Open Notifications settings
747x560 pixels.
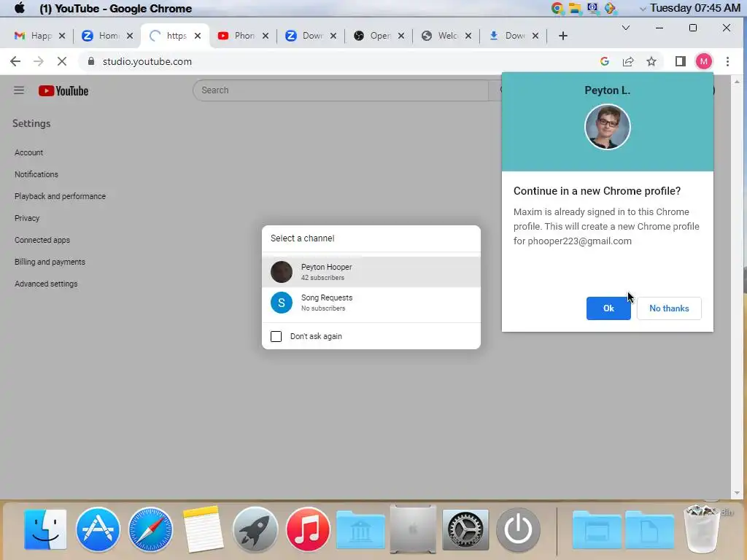point(36,174)
